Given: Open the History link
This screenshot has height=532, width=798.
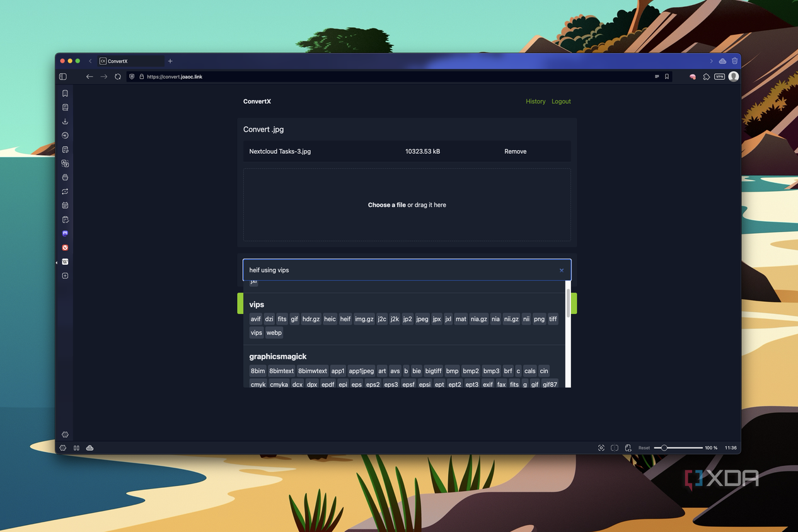Looking at the screenshot, I should pyautogui.click(x=536, y=101).
